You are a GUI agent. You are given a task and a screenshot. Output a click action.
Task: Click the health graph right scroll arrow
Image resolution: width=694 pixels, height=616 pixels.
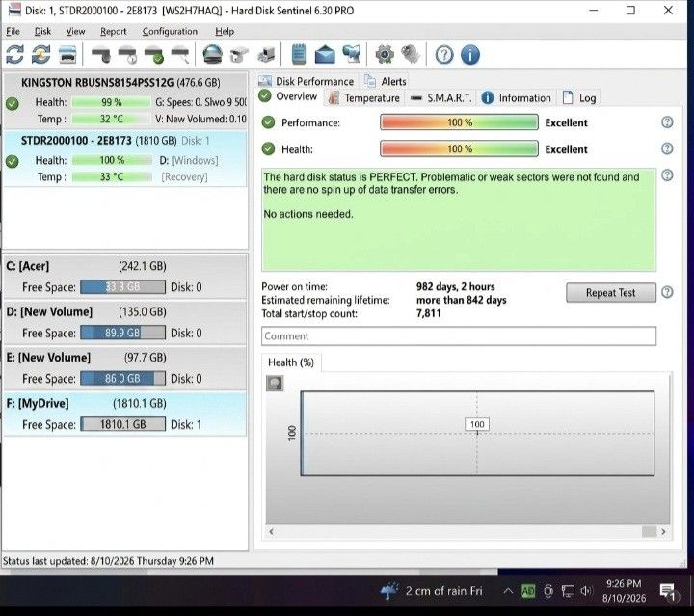point(663,531)
